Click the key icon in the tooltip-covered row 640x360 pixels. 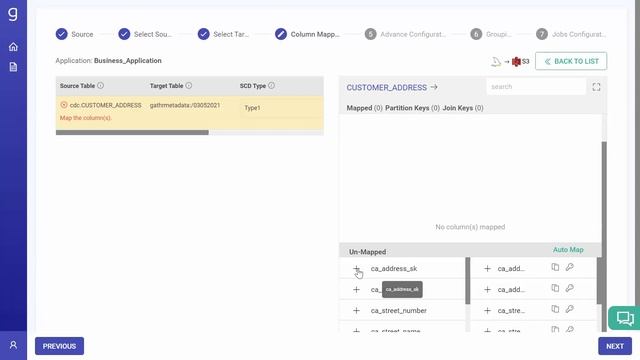click(570, 288)
